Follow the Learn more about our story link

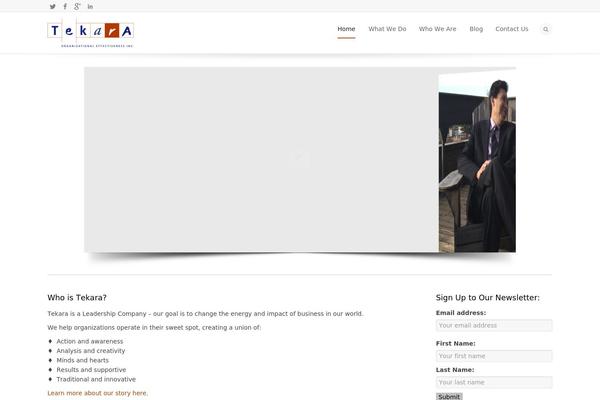point(98,393)
